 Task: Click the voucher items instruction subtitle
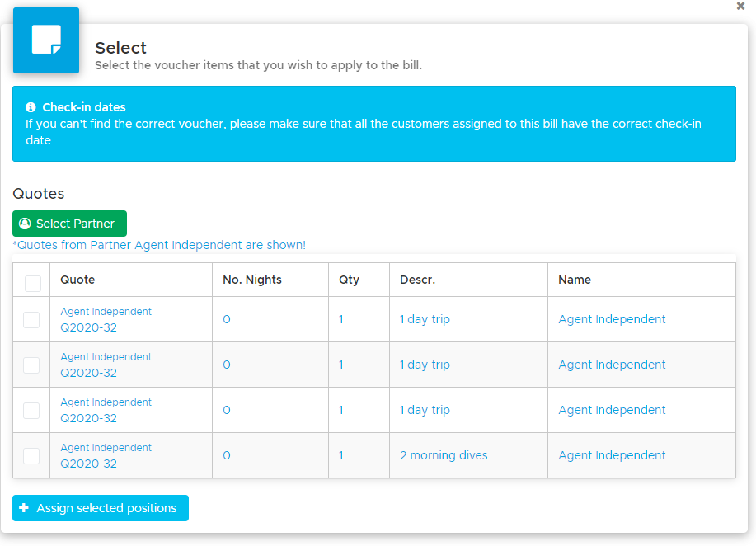(x=258, y=65)
